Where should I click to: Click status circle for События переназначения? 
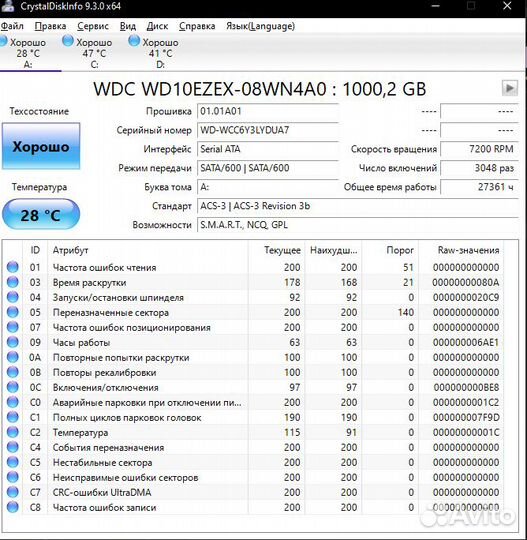[x=13, y=447]
